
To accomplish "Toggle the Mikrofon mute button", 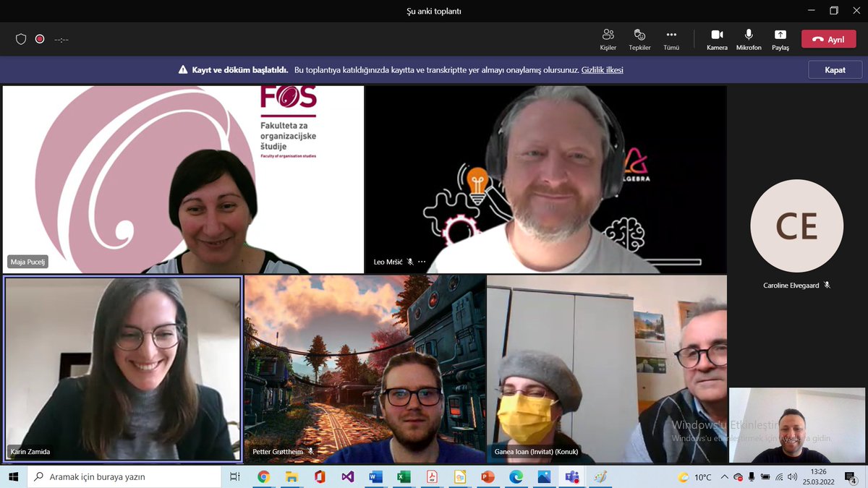I will 749,40.
